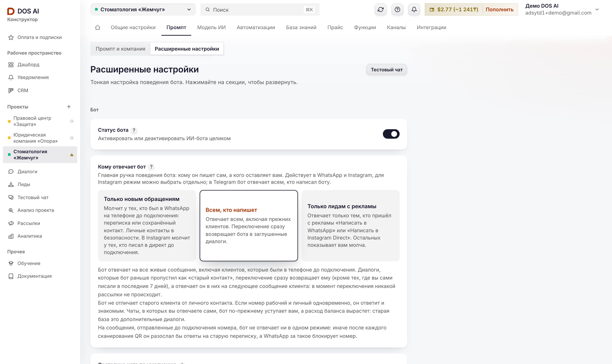Open notifications bell in top bar

point(414,10)
